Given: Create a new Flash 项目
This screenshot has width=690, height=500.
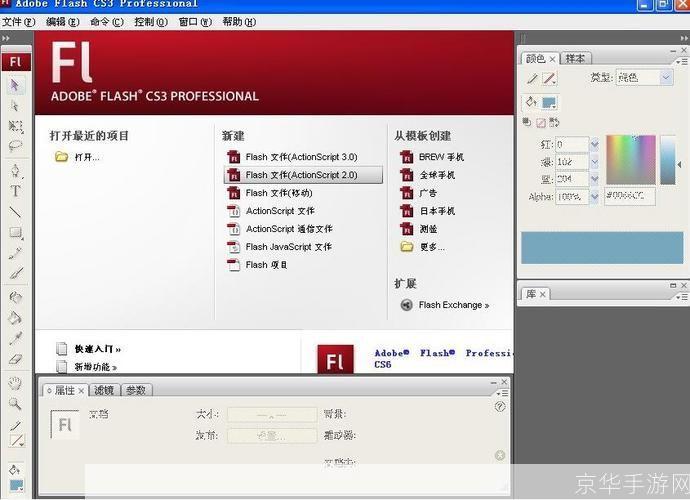Looking at the screenshot, I should point(257,265).
